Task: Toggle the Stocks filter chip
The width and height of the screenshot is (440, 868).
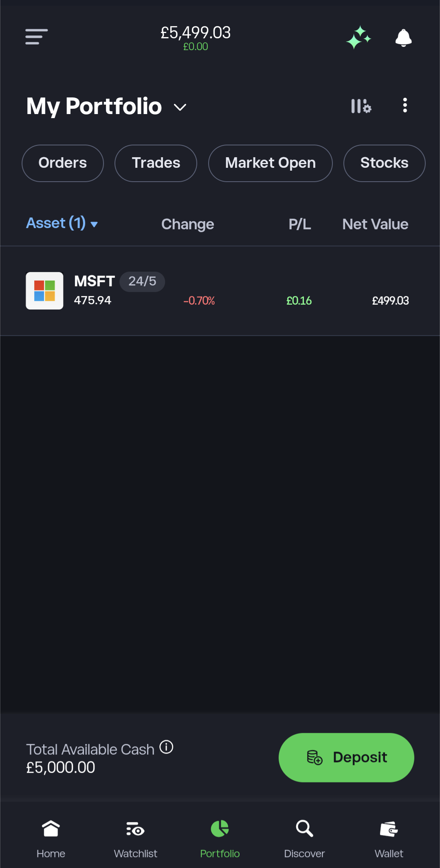Action: coord(384,163)
